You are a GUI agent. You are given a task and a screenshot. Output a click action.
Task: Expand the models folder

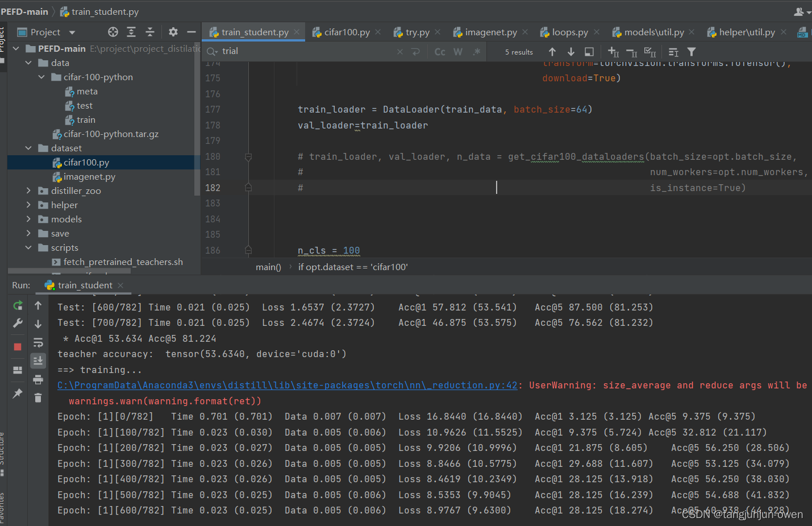tap(28, 219)
